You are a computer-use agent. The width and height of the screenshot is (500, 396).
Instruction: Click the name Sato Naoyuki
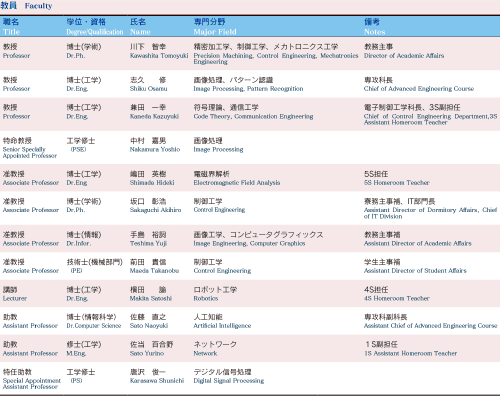click(x=149, y=326)
